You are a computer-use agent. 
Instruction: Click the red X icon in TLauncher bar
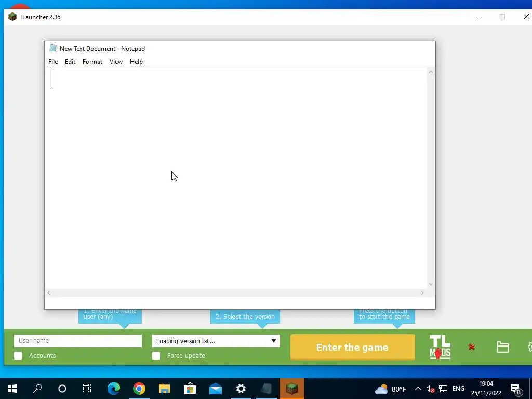tap(471, 347)
